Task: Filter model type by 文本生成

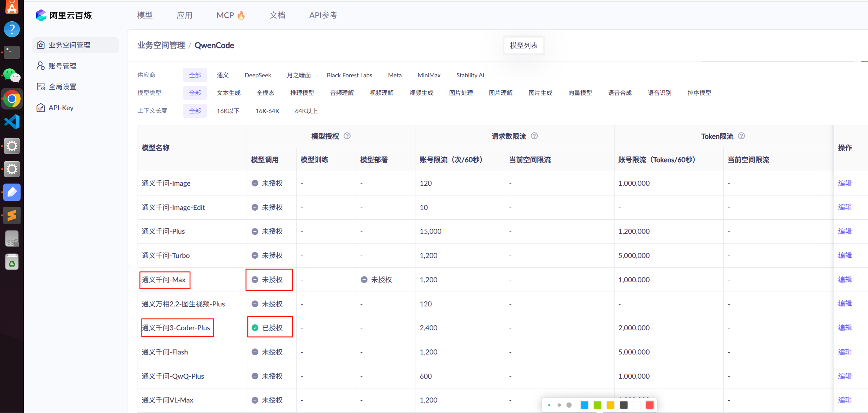Action: 229,93
